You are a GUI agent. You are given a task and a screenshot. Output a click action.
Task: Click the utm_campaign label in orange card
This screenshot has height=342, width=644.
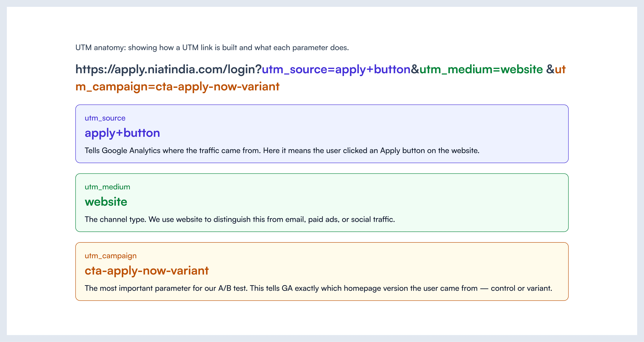110,256
